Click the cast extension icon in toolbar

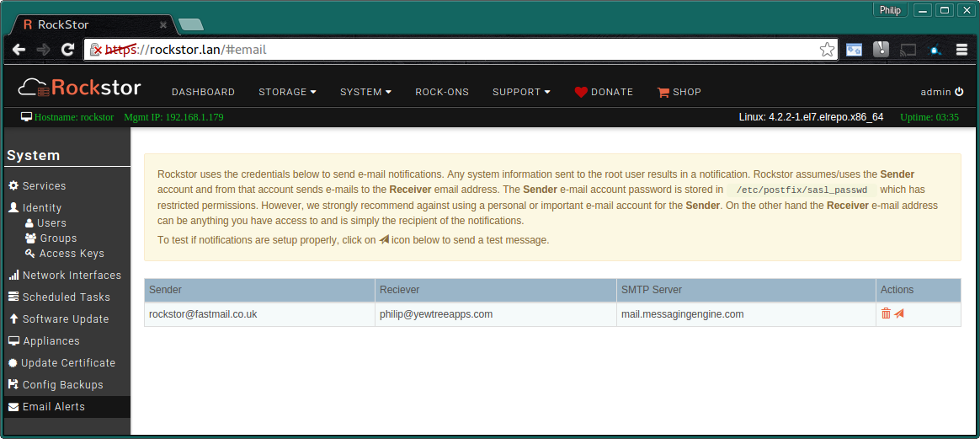pyautogui.click(x=908, y=50)
